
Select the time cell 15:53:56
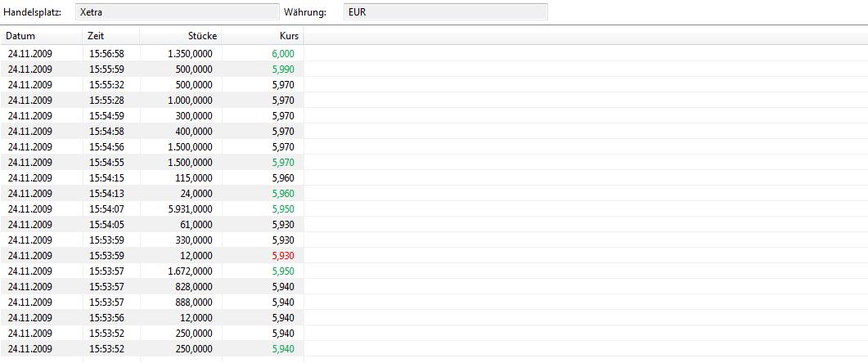pyautogui.click(x=106, y=317)
